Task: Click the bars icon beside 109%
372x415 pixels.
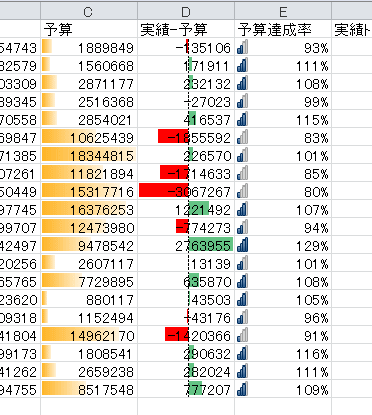Action: click(x=242, y=389)
